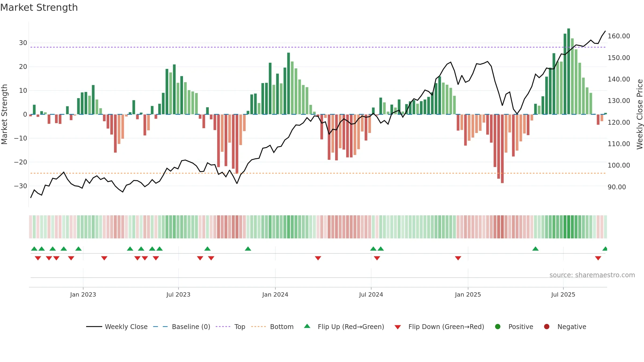The height and width of the screenshot is (362, 644).
Task: Click the 160.00 price tick on right axis
Action: pos(619,36)
